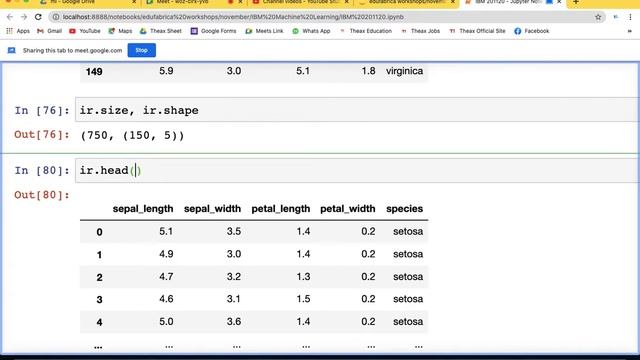Go forward using the browser forward arrow

[24, 17]
